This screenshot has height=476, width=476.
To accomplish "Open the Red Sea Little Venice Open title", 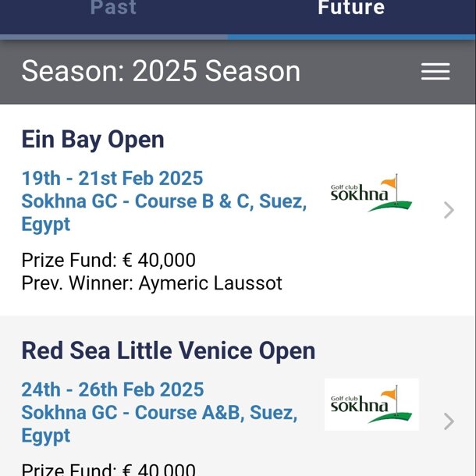I will click(x=169, y=350).
